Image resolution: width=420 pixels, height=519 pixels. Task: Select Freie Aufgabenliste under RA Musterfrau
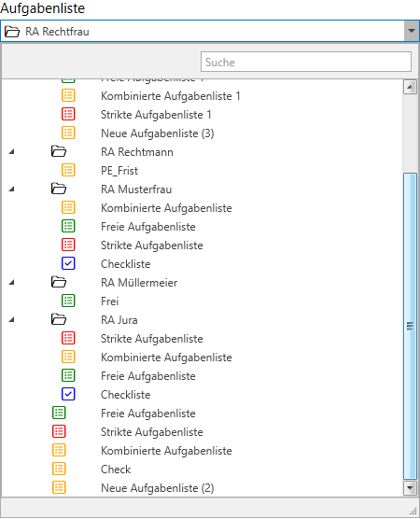tap(148, 227)
